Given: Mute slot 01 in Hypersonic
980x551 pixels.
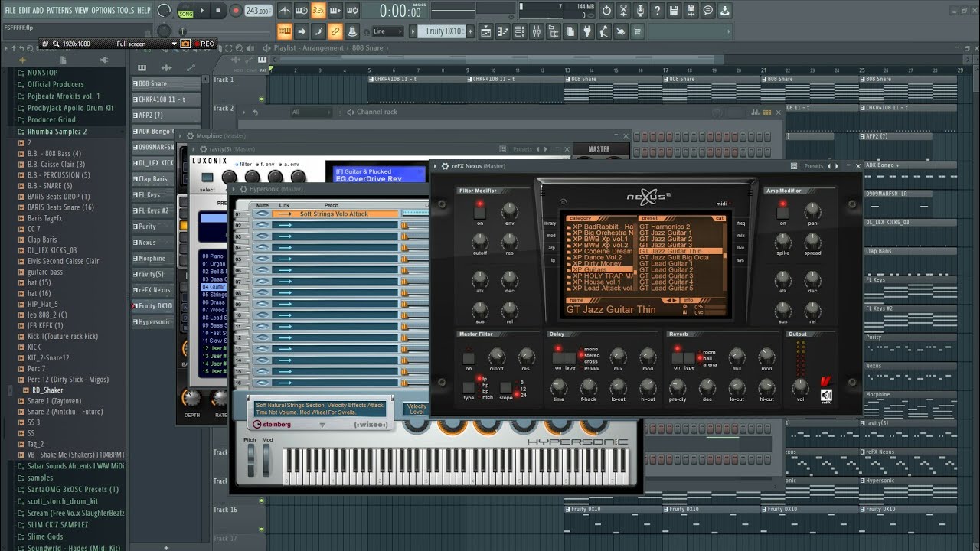Looking at the screenshot, I should (263, 214).
